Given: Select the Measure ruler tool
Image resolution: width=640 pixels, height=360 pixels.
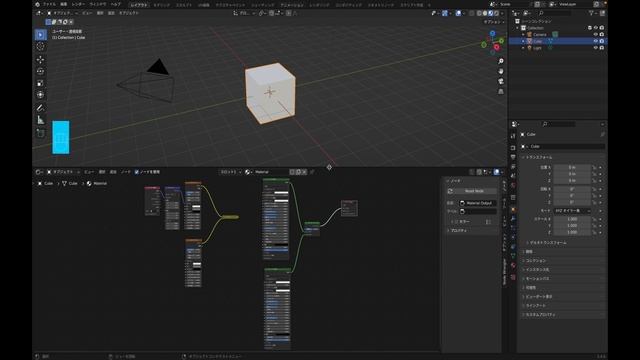Looking at the screenshot, I should [40, 120].
